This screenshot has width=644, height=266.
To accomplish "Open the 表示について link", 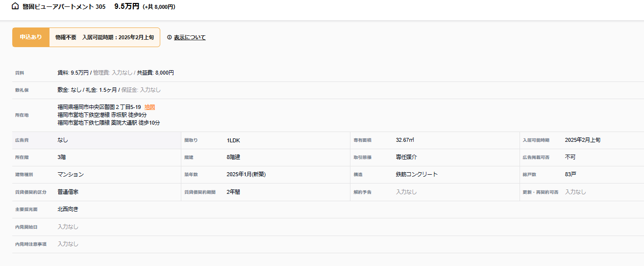I will click(190, 37).
